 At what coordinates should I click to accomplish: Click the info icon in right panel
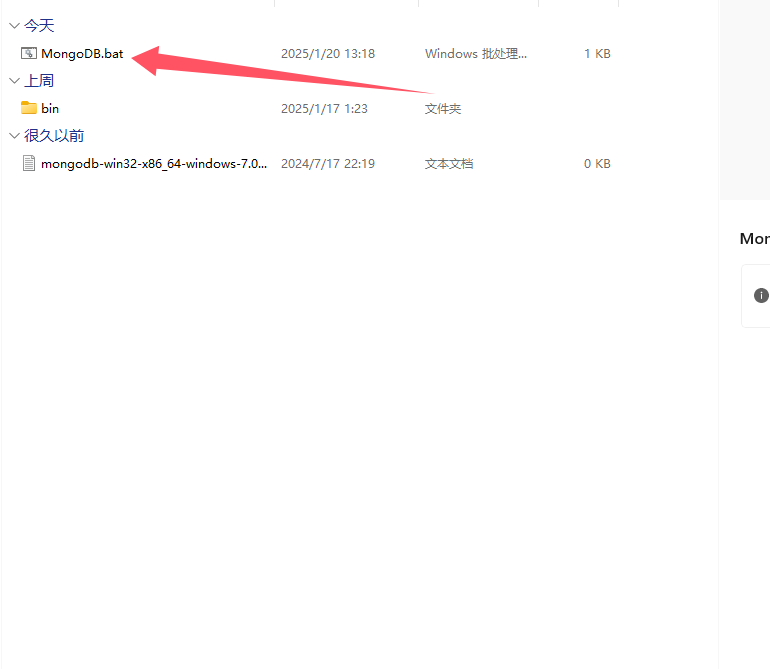point(761,295)
